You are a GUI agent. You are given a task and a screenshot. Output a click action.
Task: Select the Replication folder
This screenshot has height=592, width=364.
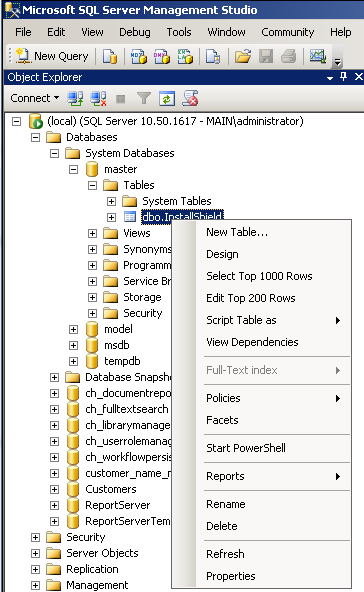coord(92,569)
